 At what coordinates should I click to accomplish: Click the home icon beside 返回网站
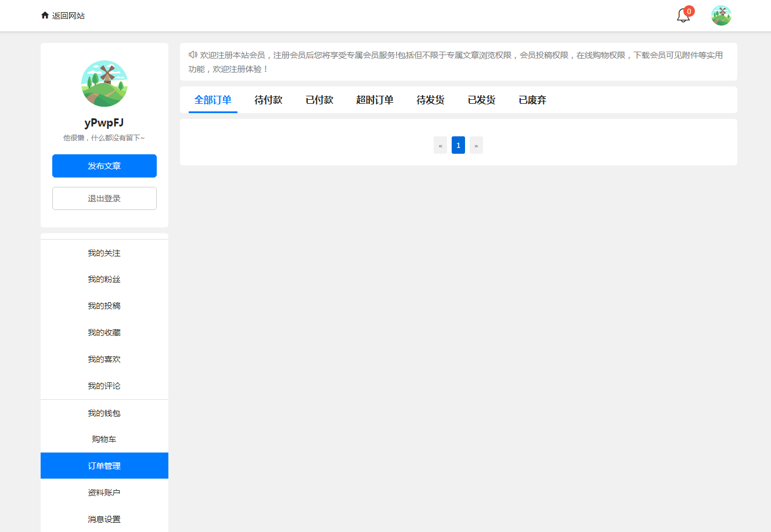pyautogui.click(x=45, y=16)
